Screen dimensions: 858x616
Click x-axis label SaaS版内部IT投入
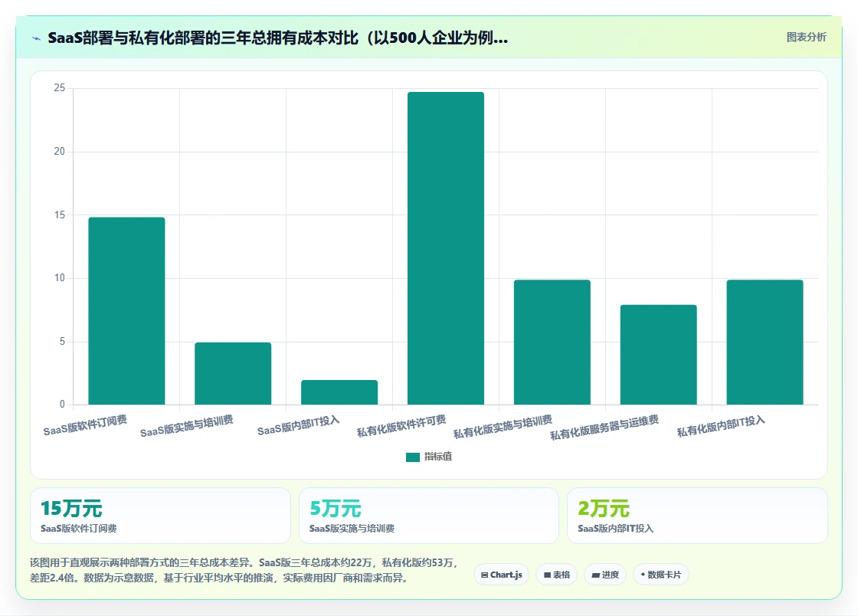pyautogui.click(x=298, y=426)
